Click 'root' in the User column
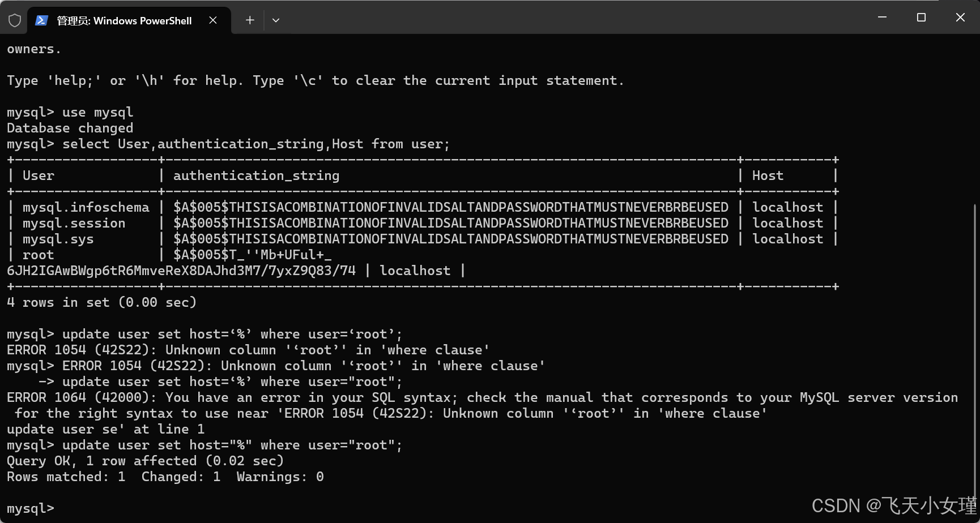980x523 pixels. [38, 255]
